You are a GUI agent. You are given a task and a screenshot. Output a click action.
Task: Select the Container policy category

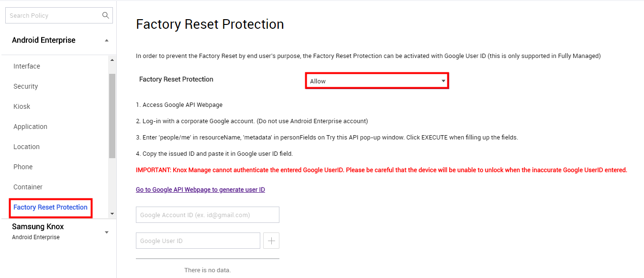[28, 187]
